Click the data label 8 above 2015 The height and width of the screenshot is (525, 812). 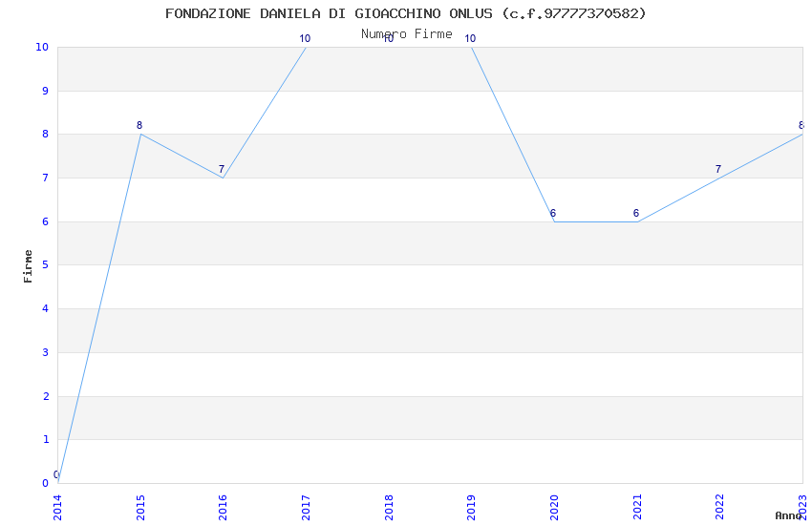pyautogui.click(x=139, y=125)
